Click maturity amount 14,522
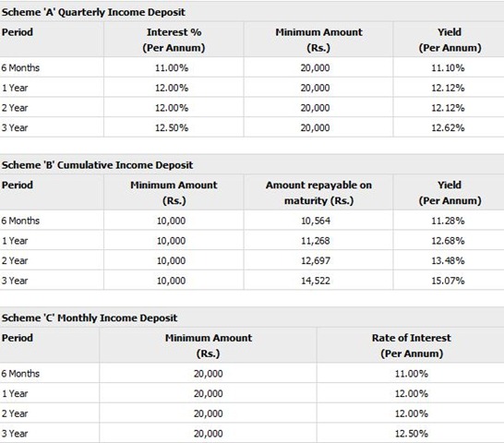 click(x=316, y=281)
